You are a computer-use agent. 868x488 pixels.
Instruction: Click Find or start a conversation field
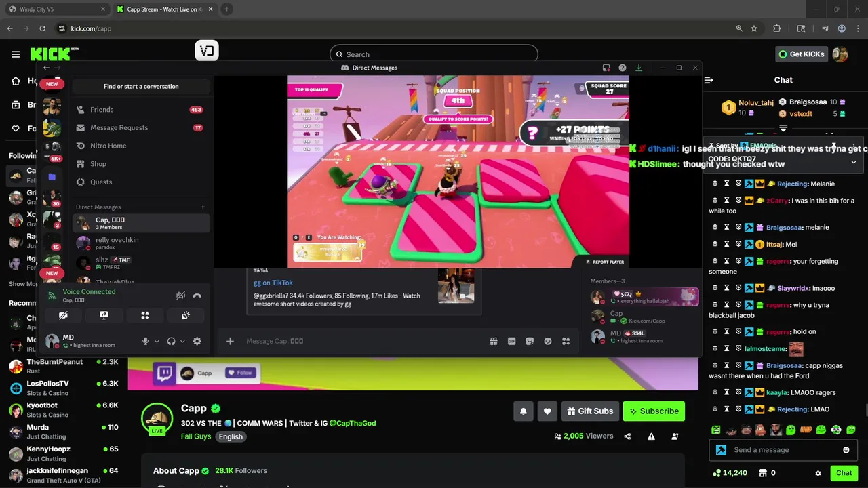[x=141, y=86]
